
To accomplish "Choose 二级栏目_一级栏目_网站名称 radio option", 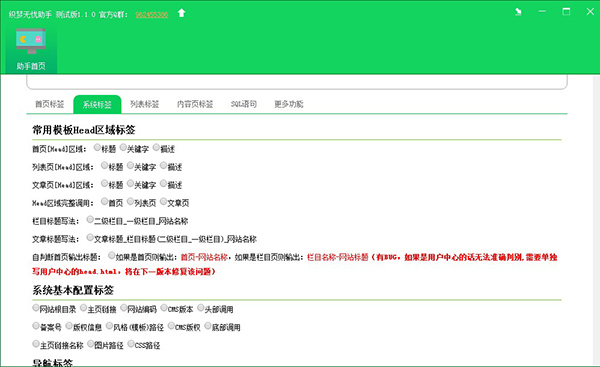I will [90, 219].
